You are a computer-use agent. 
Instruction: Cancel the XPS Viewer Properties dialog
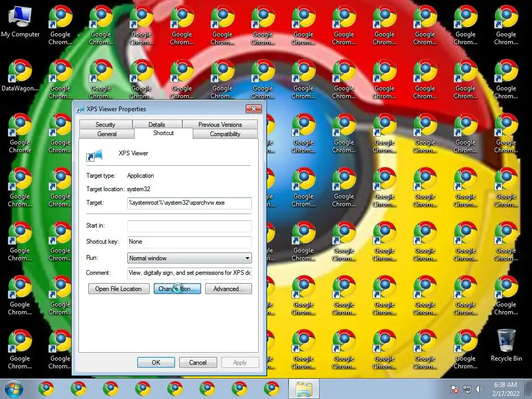point(198,362)
